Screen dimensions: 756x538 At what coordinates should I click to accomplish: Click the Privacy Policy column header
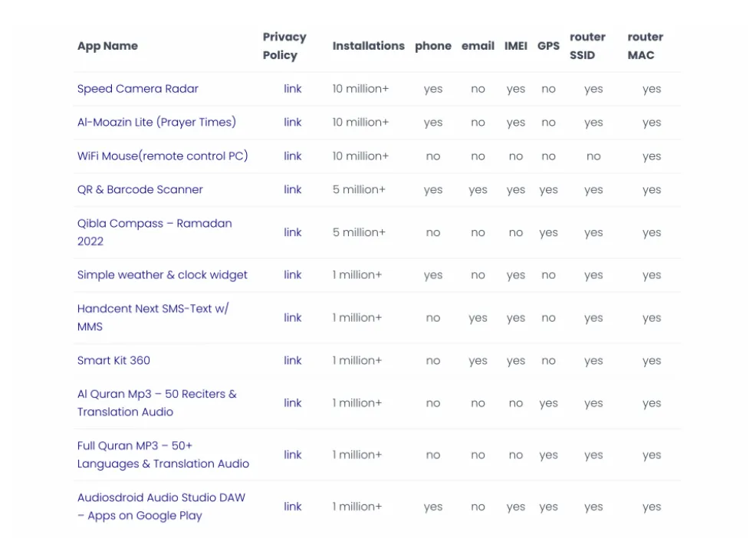(284, 46)
